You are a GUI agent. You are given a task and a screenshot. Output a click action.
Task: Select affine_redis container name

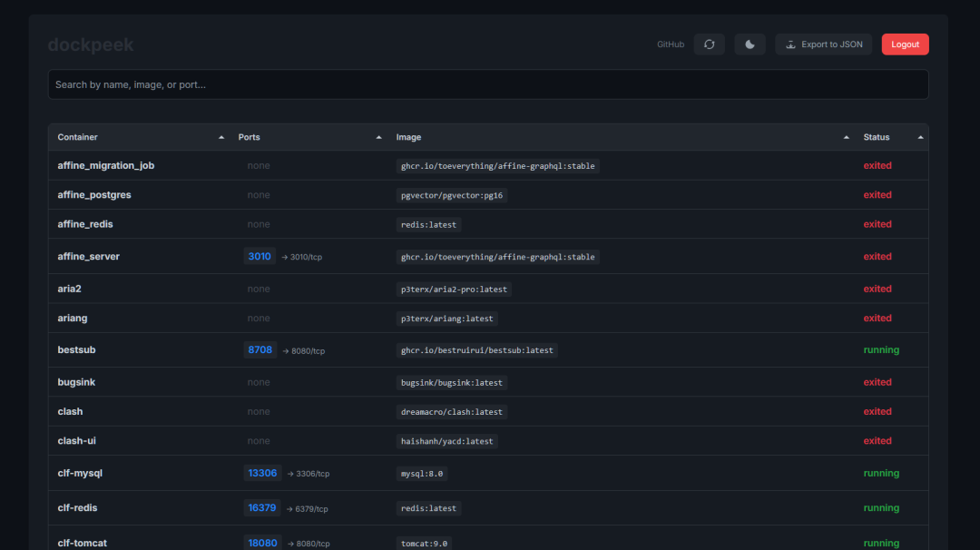(85, 224)
